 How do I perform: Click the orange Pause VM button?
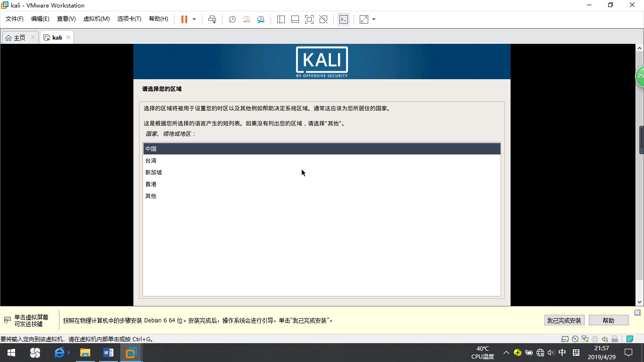tap(184, 19)
